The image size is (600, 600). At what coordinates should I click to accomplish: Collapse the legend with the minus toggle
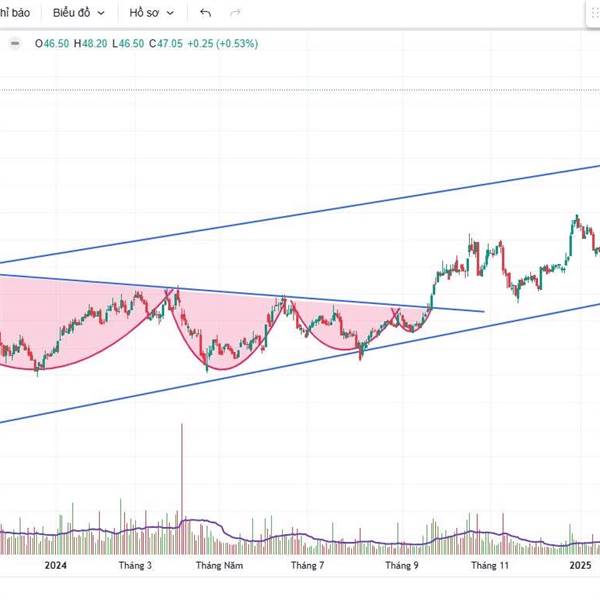15,44
